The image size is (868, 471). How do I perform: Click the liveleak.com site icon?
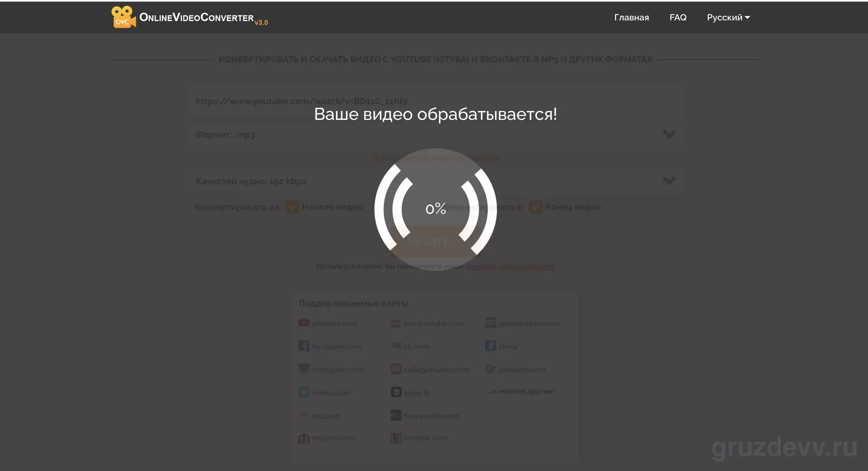[x=396, y=438]
